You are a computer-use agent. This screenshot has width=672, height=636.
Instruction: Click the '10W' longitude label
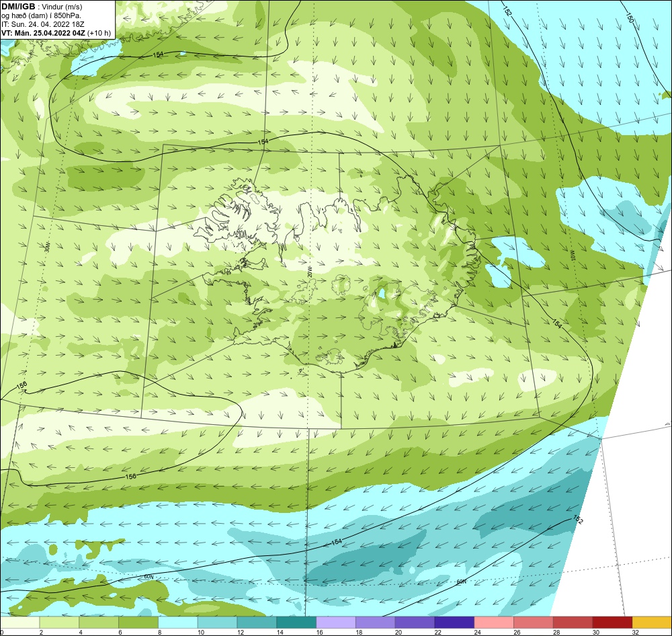pos(572,256)
